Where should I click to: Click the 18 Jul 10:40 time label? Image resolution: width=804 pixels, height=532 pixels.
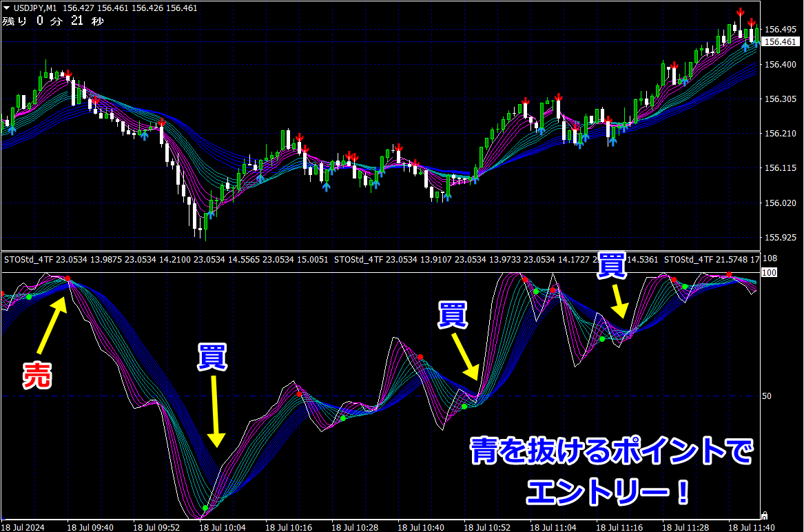[421, 527]
